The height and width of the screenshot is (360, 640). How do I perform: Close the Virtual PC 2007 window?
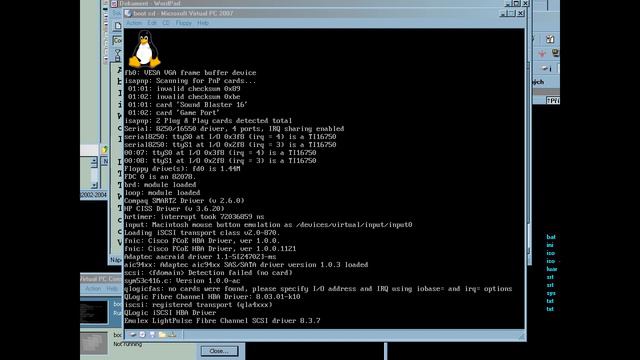[x=520, y=13]
